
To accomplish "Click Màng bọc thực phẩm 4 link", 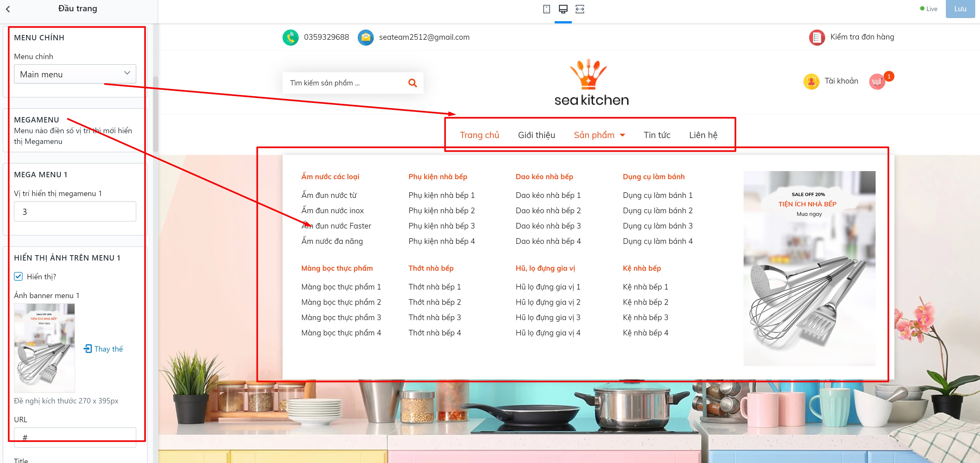I will point(341,333).
